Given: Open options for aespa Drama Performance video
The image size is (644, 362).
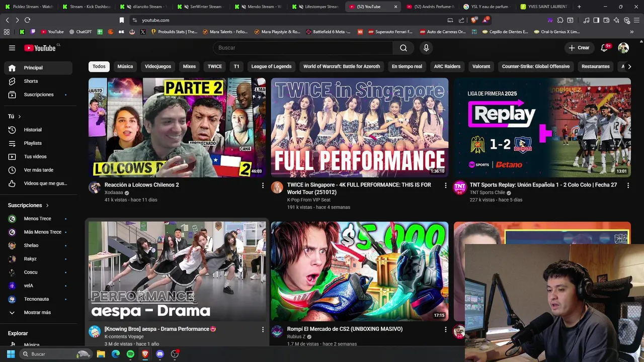Looking at the screenshot, I should [x=263, y=329].
